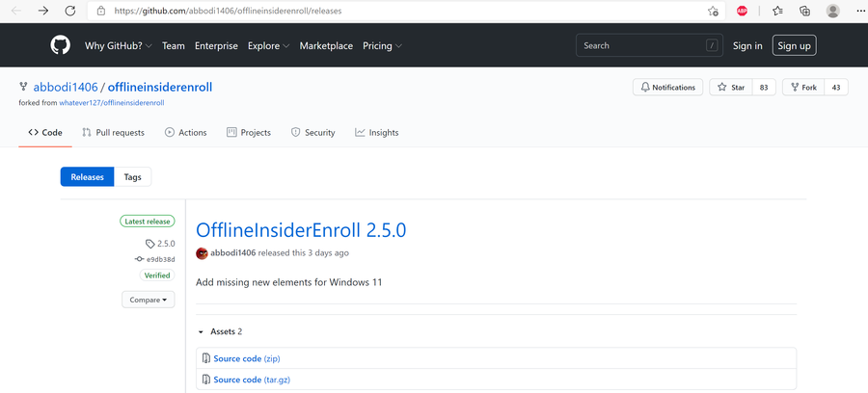Go back with browser back arrow
This screenshot has width=868, height=393.
tap(16, 11)
